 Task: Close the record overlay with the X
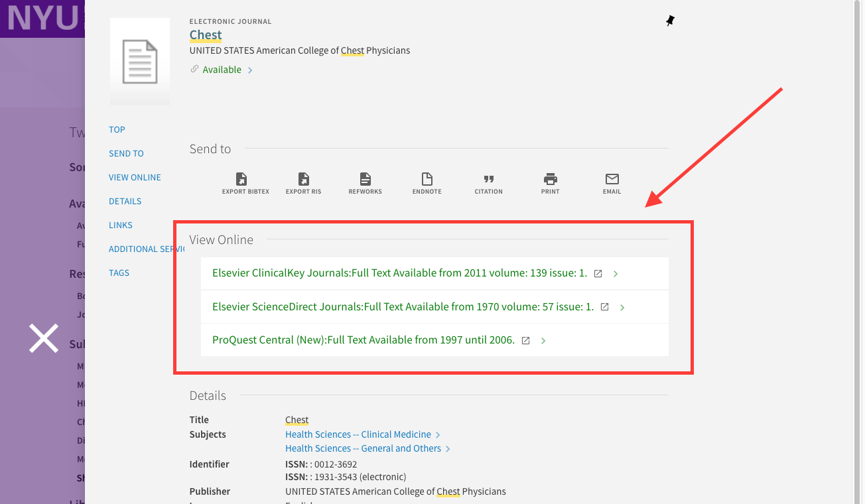click(44, 338)
